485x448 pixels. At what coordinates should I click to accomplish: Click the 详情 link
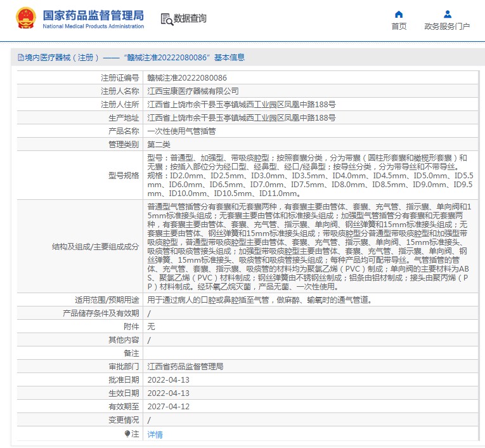point(155,435)
